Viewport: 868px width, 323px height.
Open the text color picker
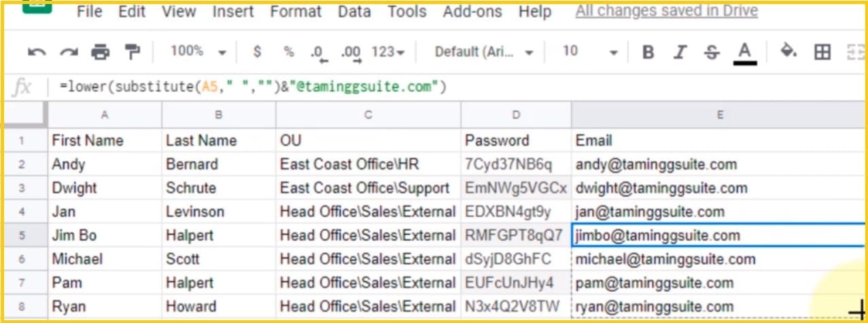point(745,52)
